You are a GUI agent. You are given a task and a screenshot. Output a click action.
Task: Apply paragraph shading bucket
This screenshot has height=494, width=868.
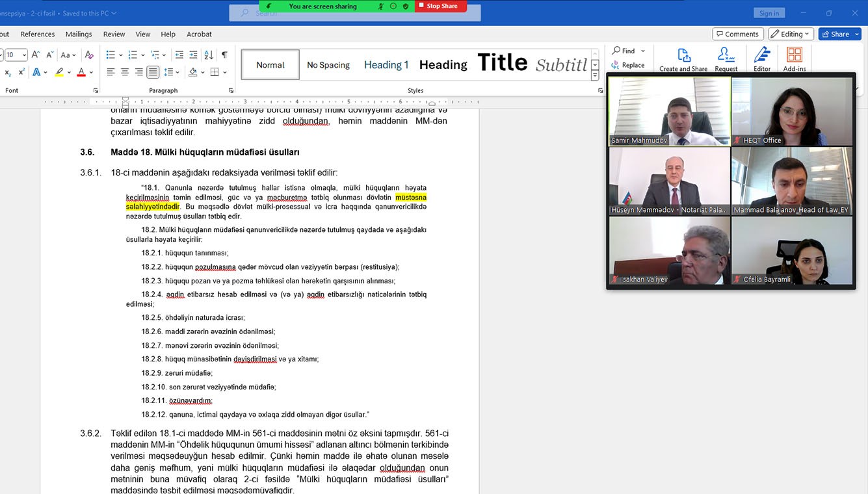pyautogui.click(x=192, y=72)
